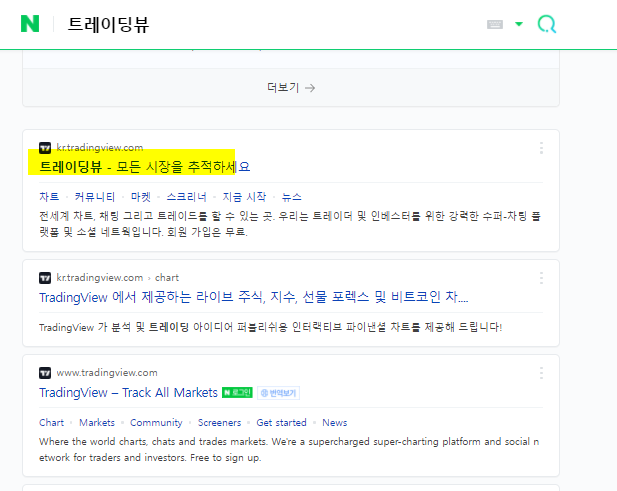Open options menu for the chart result
Viewport: 617px width, 491px height.
click(x=541, y=278)
